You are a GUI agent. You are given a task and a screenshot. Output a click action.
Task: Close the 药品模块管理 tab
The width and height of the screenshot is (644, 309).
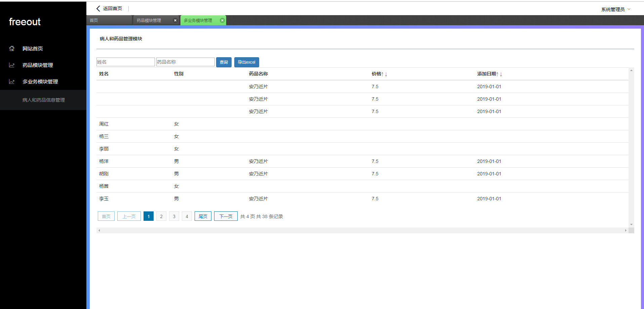tap(175, 20)
